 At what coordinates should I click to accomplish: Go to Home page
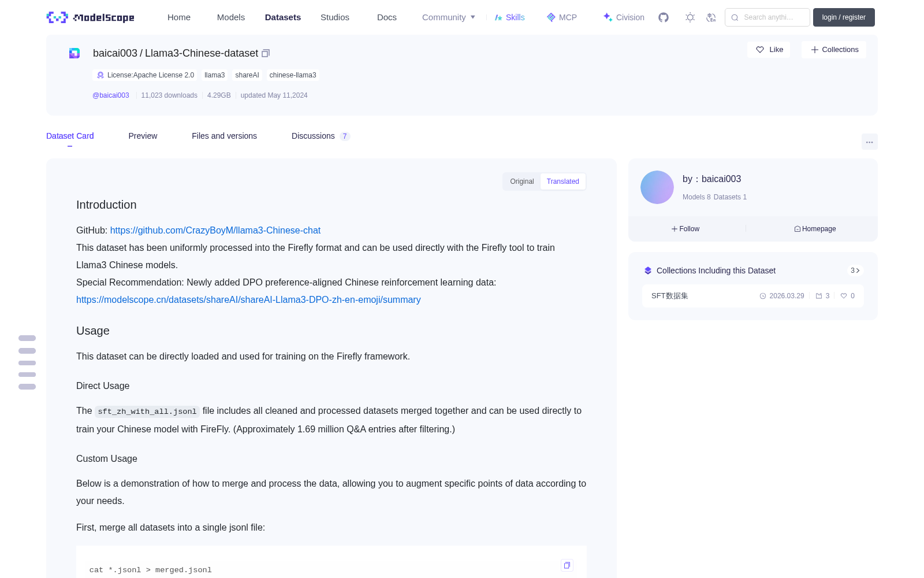tap(179, 17)
